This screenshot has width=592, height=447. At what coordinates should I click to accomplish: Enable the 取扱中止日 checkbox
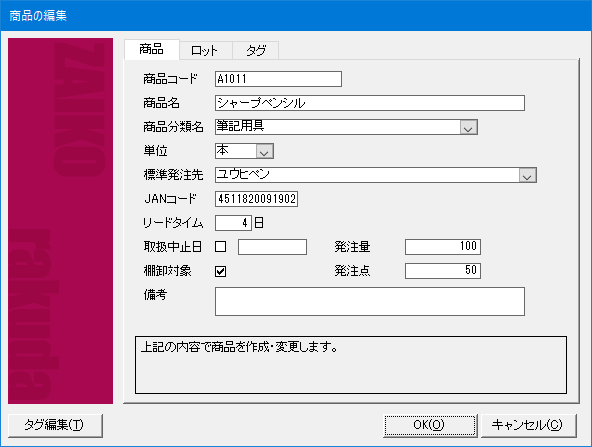click(220, 247)
